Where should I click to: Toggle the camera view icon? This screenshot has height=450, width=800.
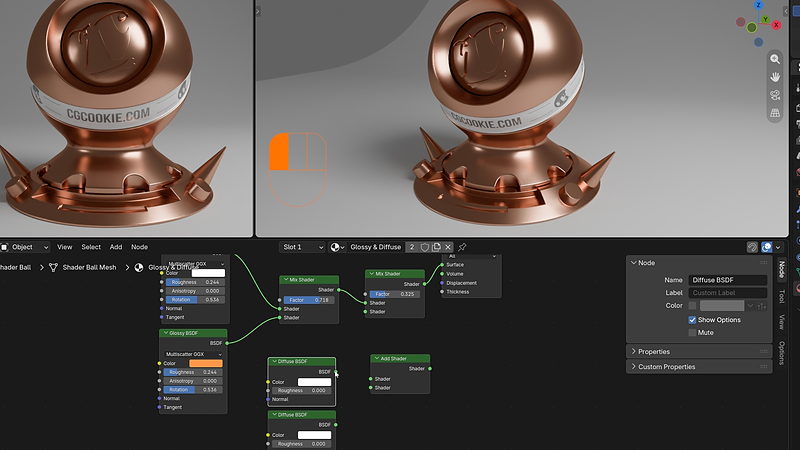coord(774,95)
